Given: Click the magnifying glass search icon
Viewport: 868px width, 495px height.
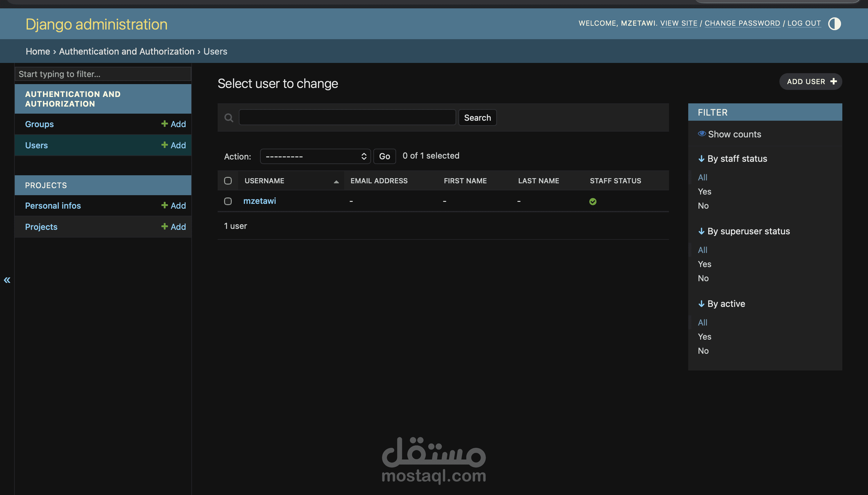Looking at the screenshot, I should [229, 118].
